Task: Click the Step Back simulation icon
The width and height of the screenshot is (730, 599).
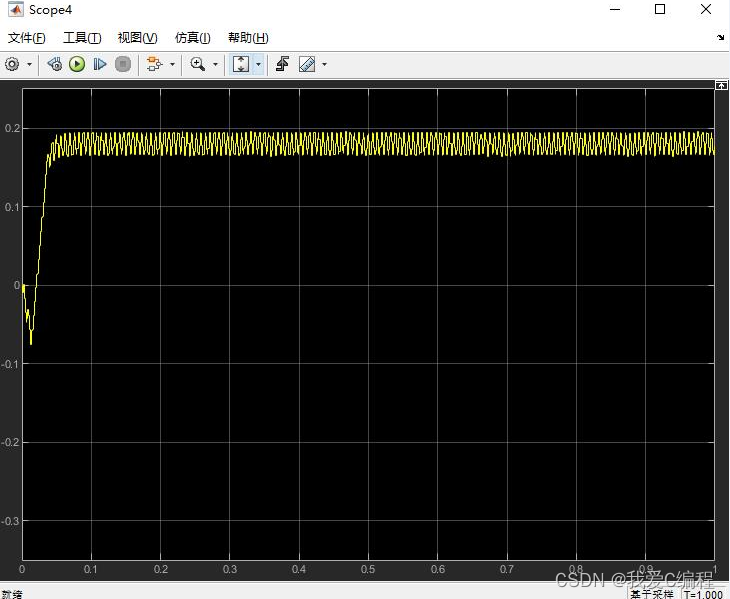Action: pos(54,64)
